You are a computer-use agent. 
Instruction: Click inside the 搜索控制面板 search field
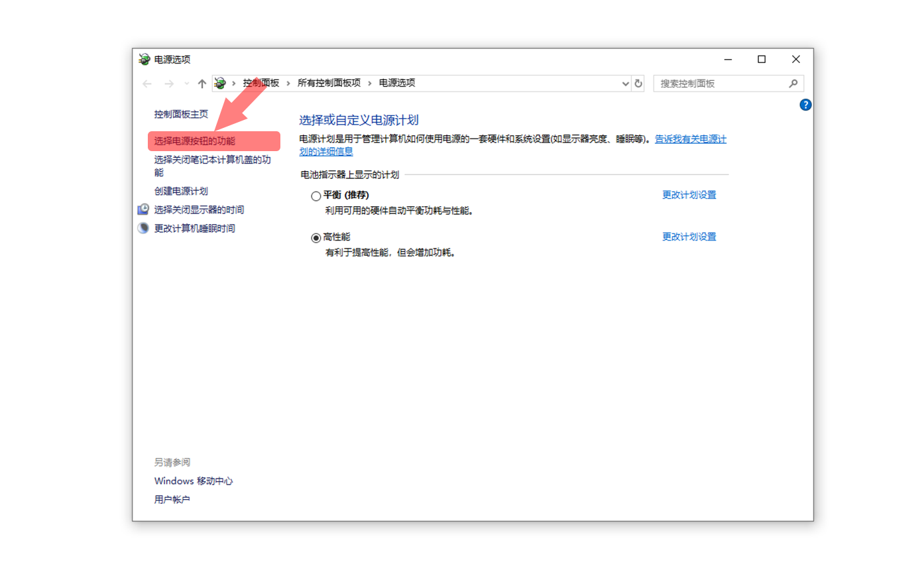716,83
